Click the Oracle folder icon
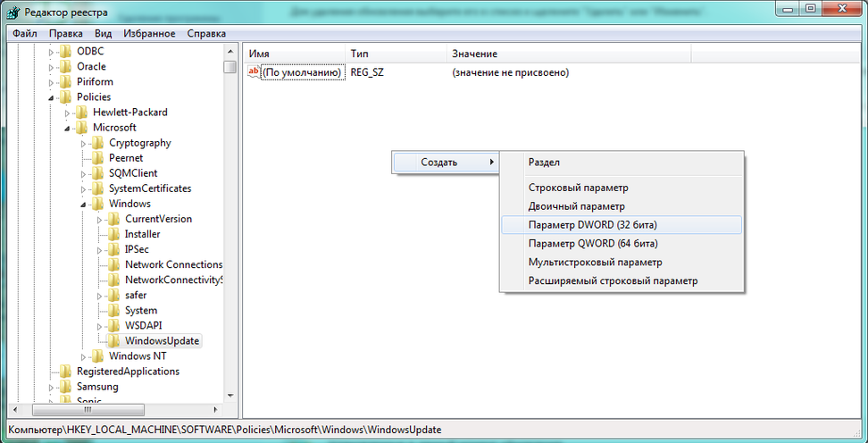This screenshot has width=868, height=443. 66,66
